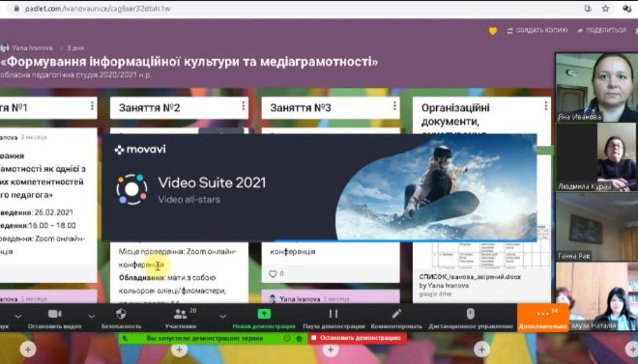The image size is (638, 364).
Task: Click the Yana Ivanova author name in header
Action: [x=32, y=48]
